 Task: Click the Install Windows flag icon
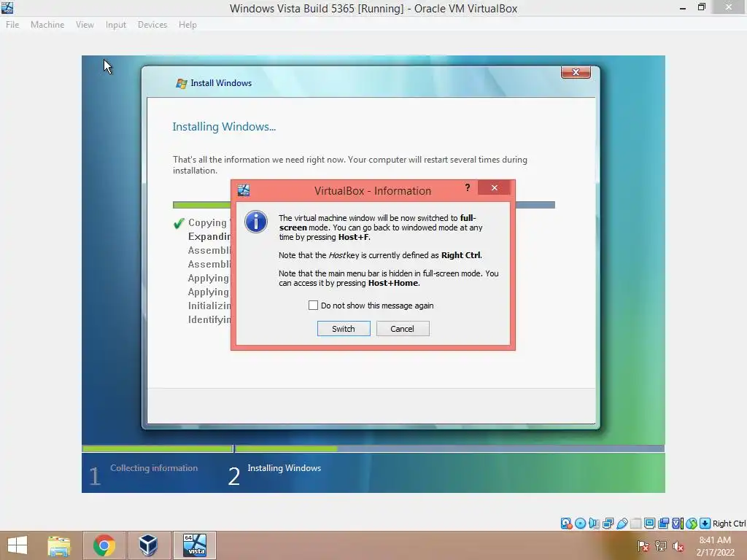pyautogui.click(x=181, y=83)
